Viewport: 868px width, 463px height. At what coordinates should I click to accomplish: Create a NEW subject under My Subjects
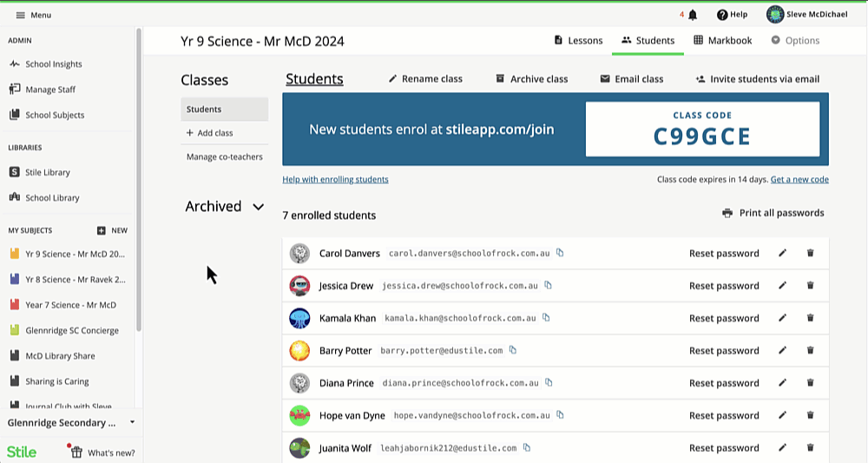click(x=112, y=230)
